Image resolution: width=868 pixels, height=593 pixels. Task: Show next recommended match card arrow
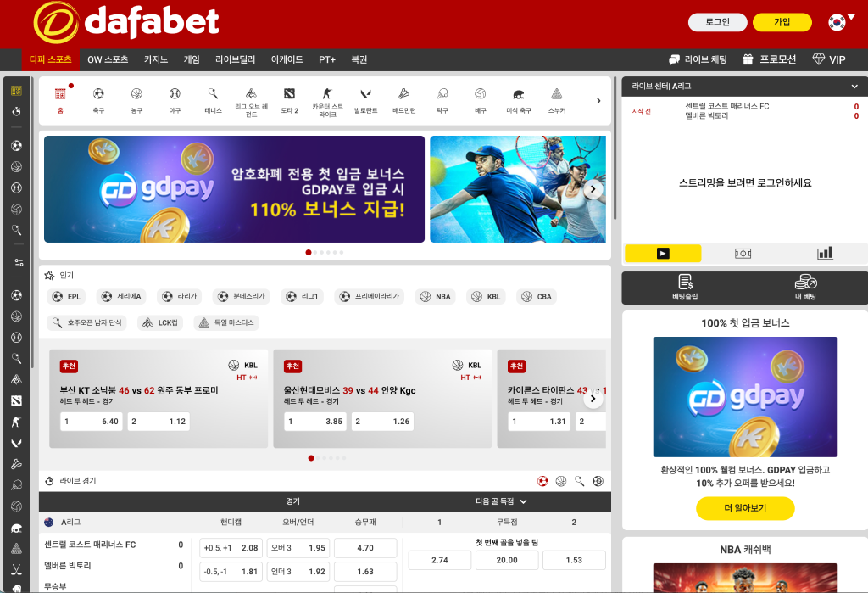(593, 399)
